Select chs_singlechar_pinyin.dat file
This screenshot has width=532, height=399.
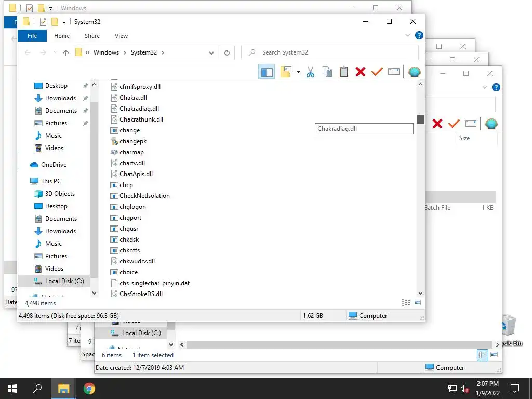[x=154, y=283]
